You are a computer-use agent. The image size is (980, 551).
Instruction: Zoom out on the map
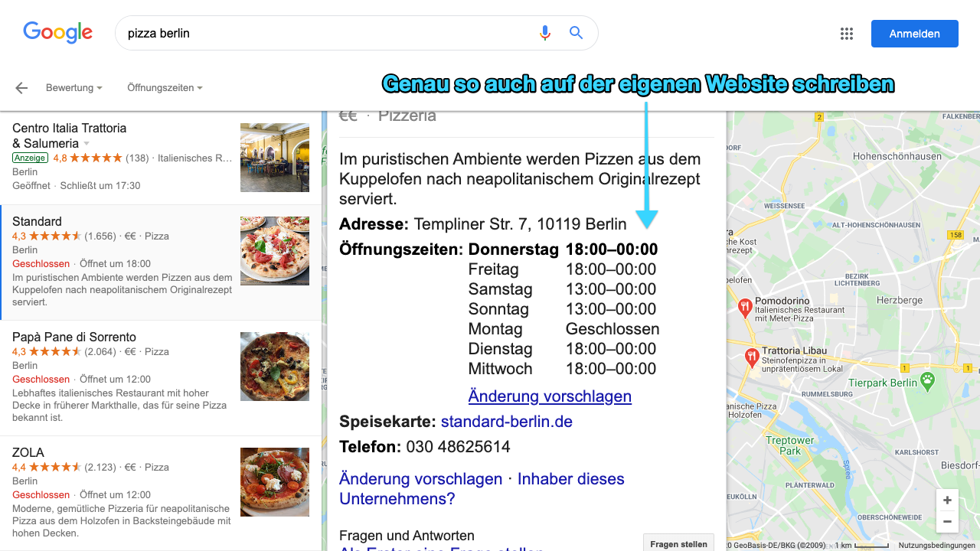(947, 522)
